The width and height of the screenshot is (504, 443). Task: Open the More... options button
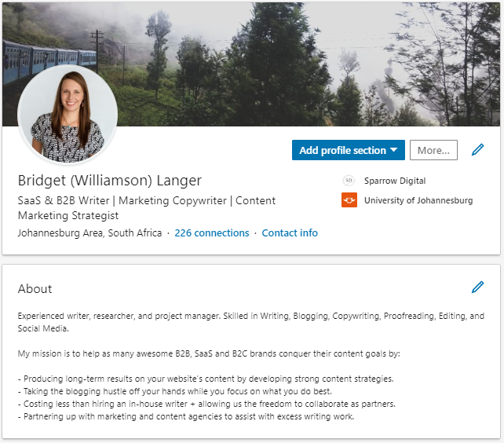433,150
